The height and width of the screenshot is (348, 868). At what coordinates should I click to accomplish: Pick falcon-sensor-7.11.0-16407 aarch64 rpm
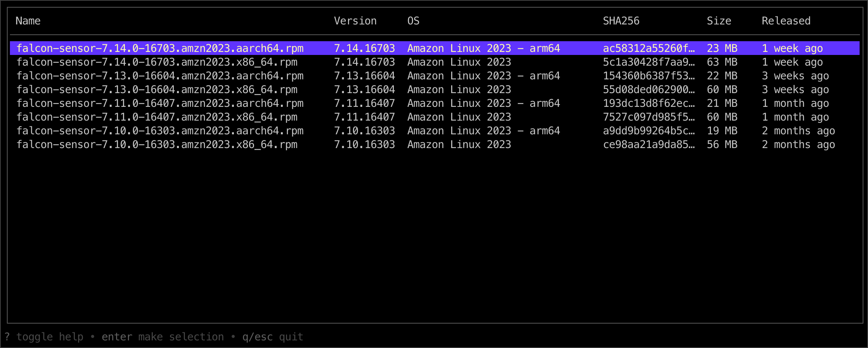[160, 103]
